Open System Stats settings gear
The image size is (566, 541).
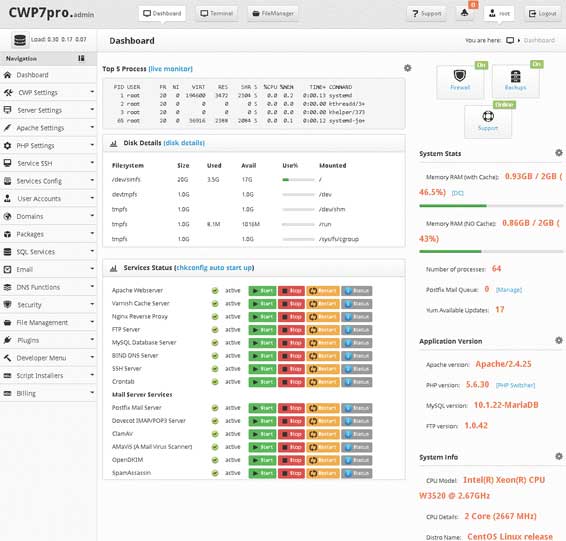[558, 153]
